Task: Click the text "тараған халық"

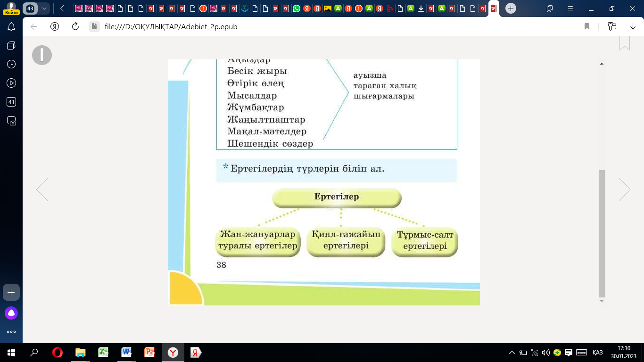Action: (x=385, y=86)
